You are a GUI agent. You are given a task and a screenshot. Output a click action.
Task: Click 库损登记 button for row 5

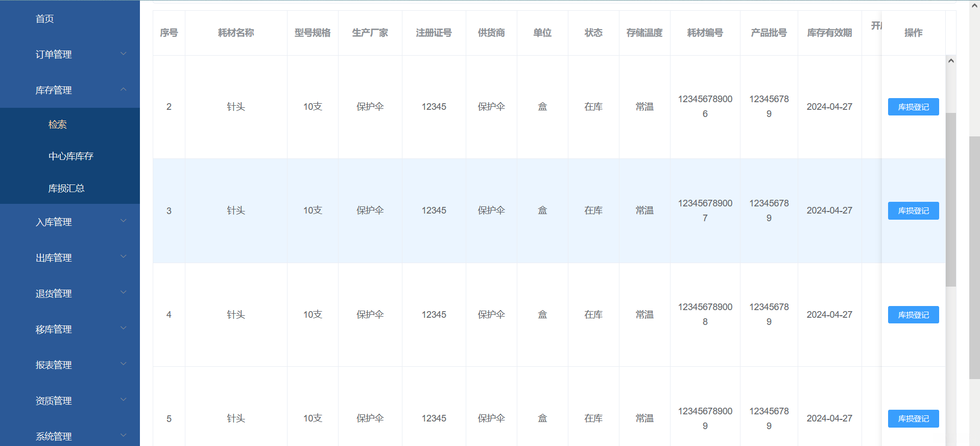pyautogui.click(x=913, y=418)
